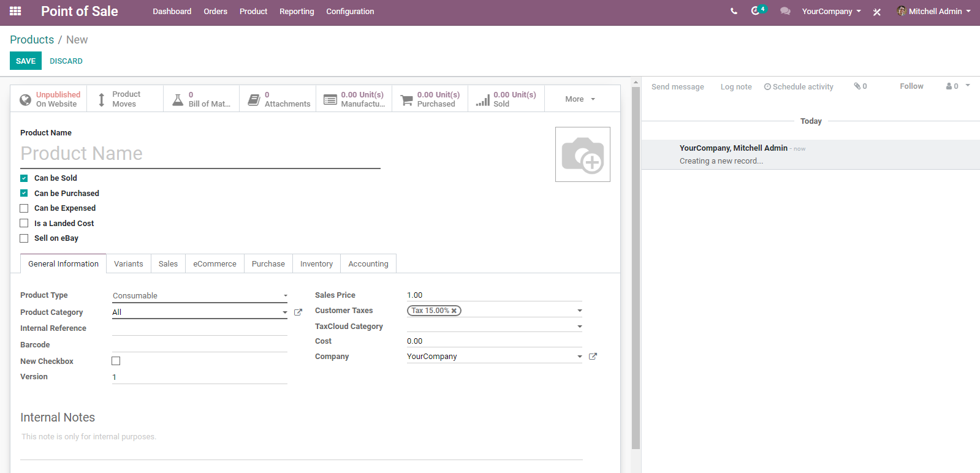Switch to the Inventory tab
Image resolution: width=980 pixels, height=473 pixels.
point(316,264)
